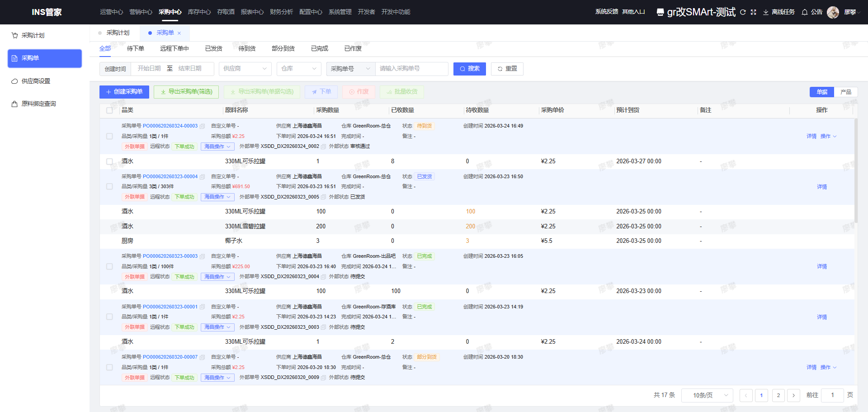Expand 海昌操作 dropdown for order PO000620260324-00003
This screenshot has height=412, width=868.
tap(217, 147)
